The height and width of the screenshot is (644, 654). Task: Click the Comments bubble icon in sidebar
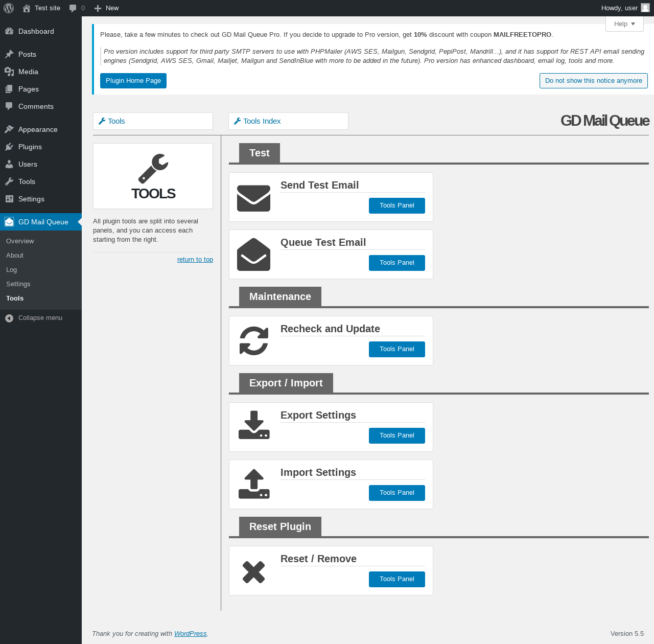click(x=9, y=106)
